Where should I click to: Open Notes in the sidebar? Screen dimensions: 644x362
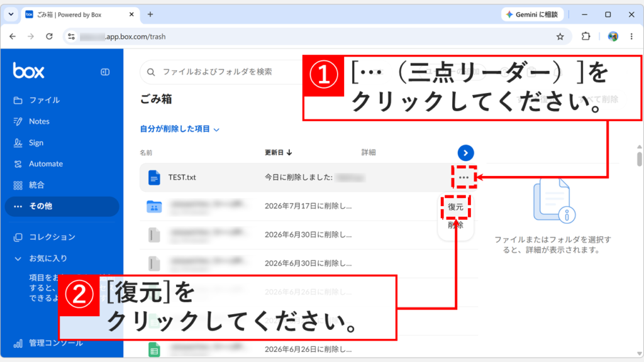click(x=31, y=121)
